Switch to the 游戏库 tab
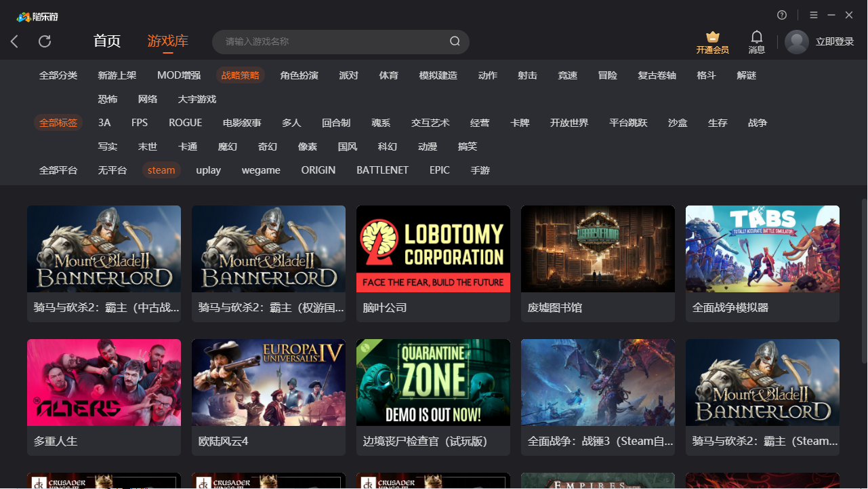 tap(168, 41)
